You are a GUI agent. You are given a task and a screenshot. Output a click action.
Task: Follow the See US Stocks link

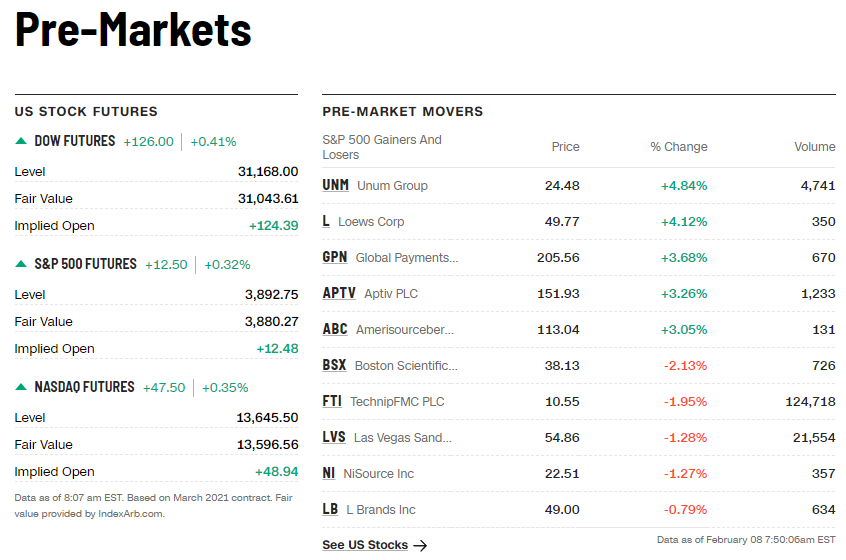(x=365, y=545)
